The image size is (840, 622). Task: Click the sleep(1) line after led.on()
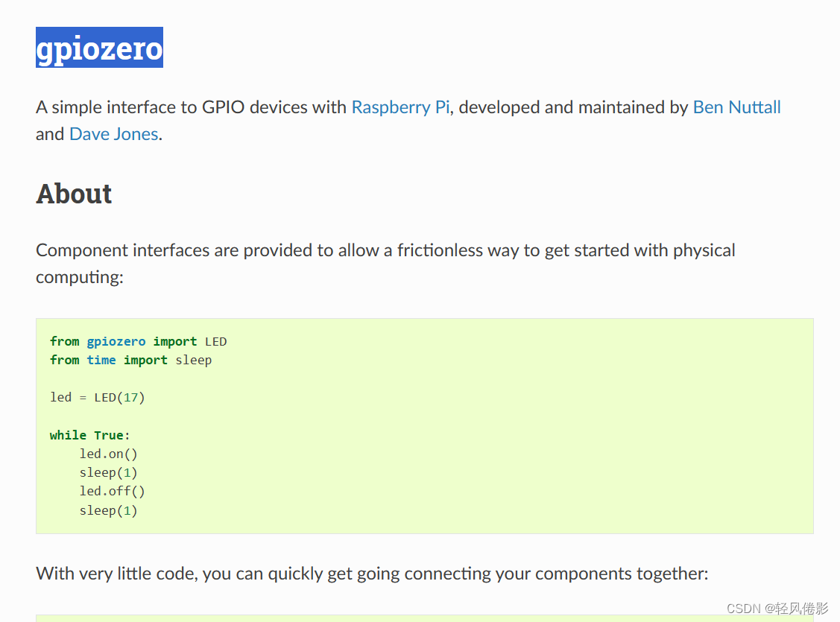[x=108, y=472]
